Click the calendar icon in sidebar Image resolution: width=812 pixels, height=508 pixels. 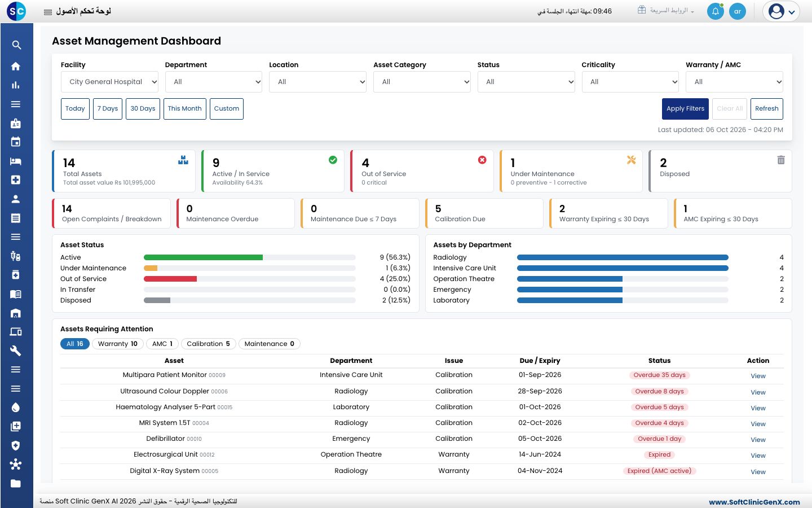(16, 142)
